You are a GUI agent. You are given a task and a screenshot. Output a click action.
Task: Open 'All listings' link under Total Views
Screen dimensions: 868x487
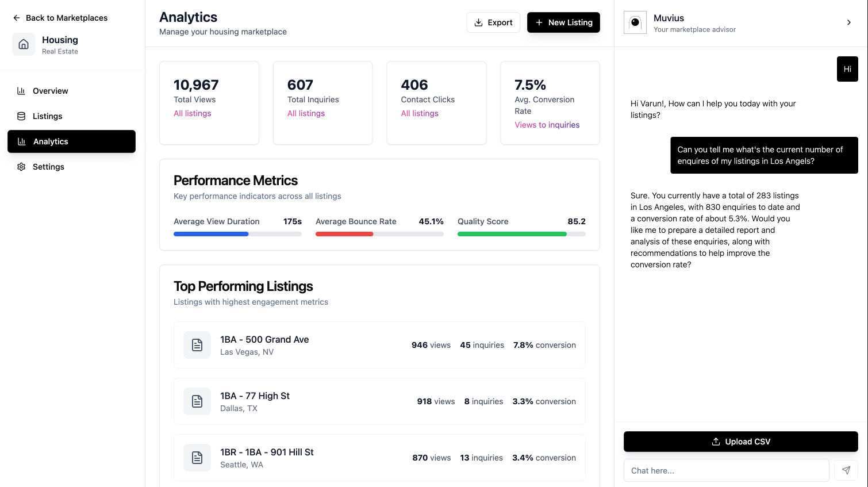tap(193, 113)
